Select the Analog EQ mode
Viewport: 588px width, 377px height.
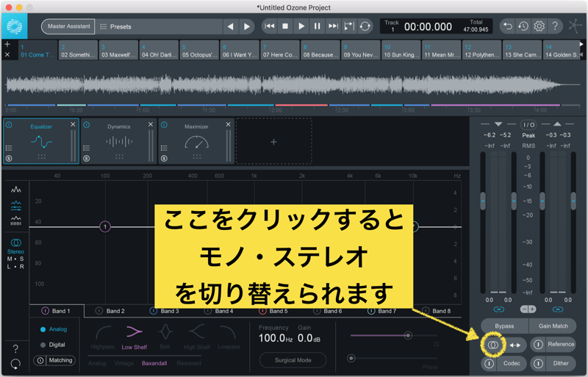[x=54, y=329]
